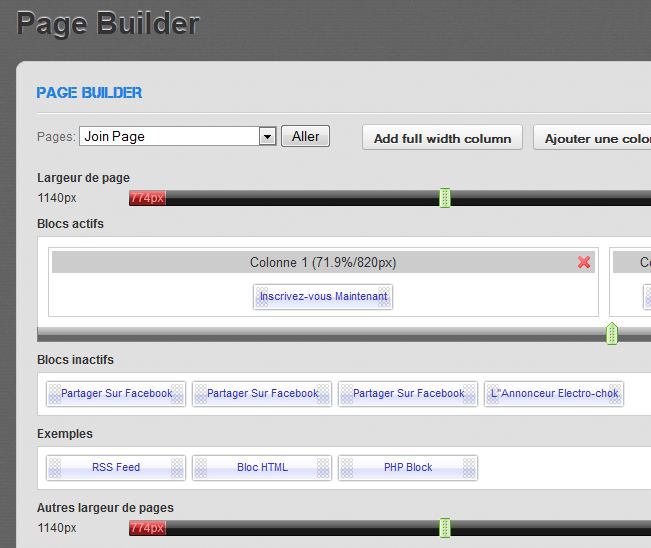Select the PHP Block example
Image resolution: width=651 pixels, height=548 pixels.
(408, 468)
